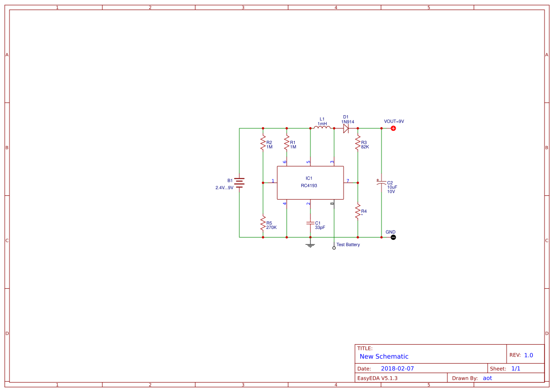Click the 82K resistor value
This screenshot has height=392, width=554.
point(365,146)
